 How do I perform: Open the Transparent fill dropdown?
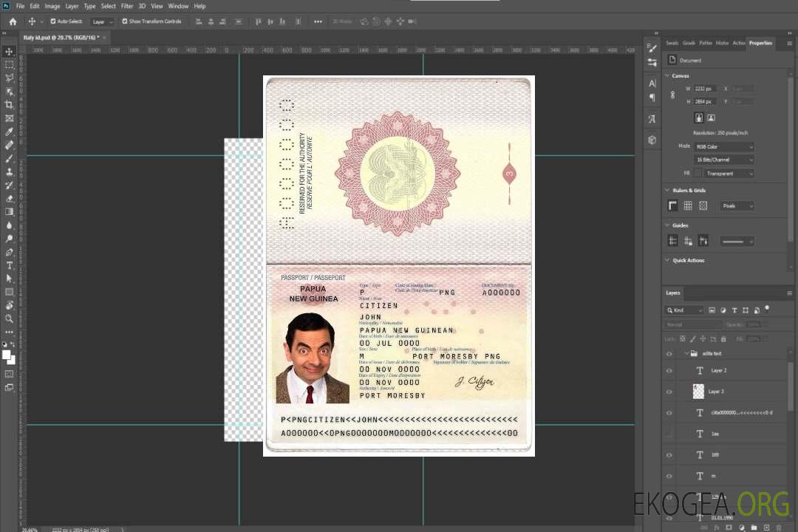[x=729, y=174]
